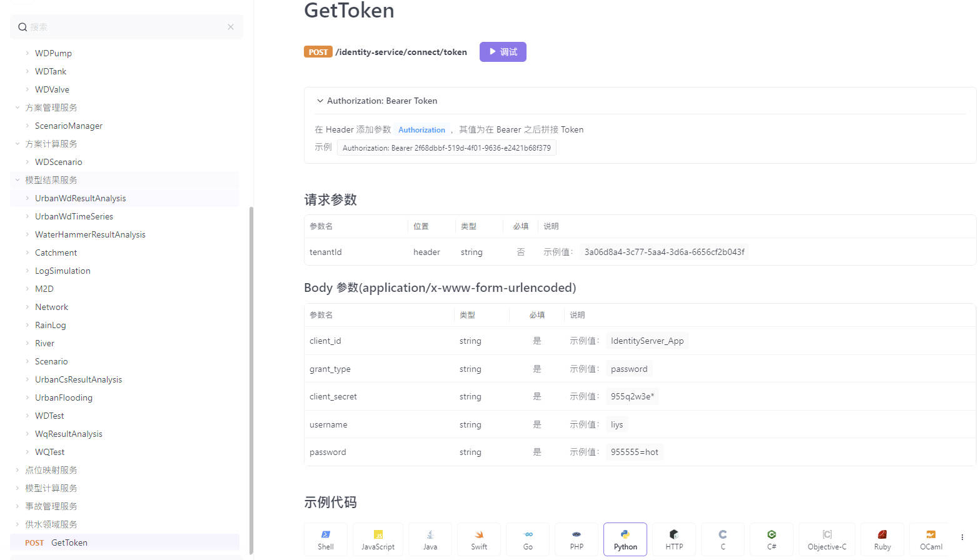
Task: Open UrbanWdTimeSeries in the tree
Action: point(74,216)
